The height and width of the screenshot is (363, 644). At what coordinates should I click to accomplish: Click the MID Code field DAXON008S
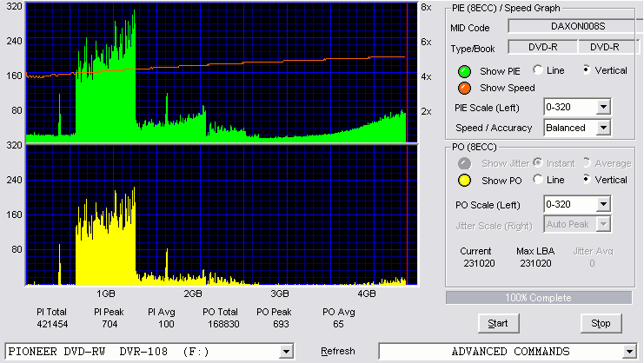coord(576,26)
